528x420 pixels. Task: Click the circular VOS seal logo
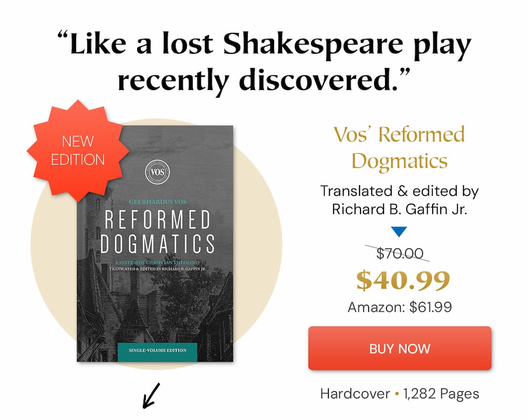[157, 172]
